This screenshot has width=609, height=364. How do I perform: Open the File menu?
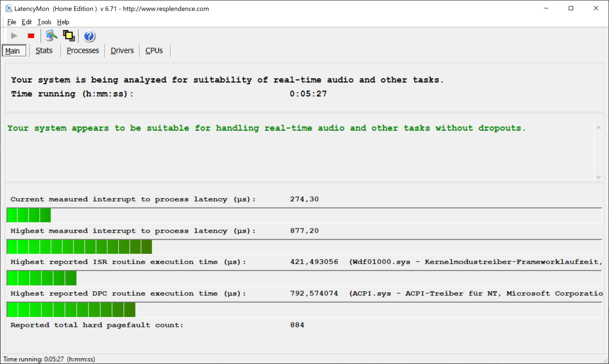pyautogui.click(x=11, y=22)
